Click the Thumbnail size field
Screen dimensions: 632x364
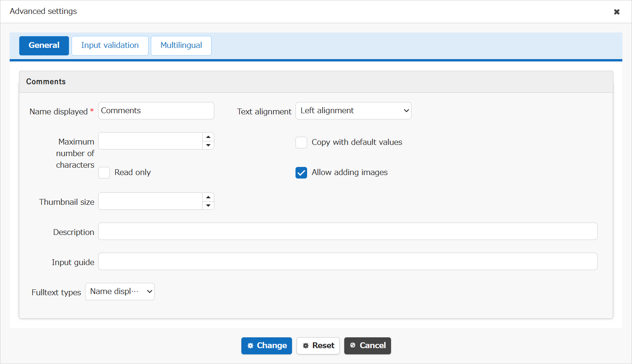150,201
